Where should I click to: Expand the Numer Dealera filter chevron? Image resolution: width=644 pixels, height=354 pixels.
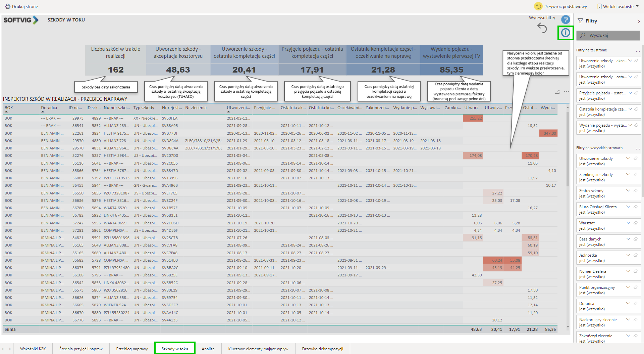pos(628,271)
